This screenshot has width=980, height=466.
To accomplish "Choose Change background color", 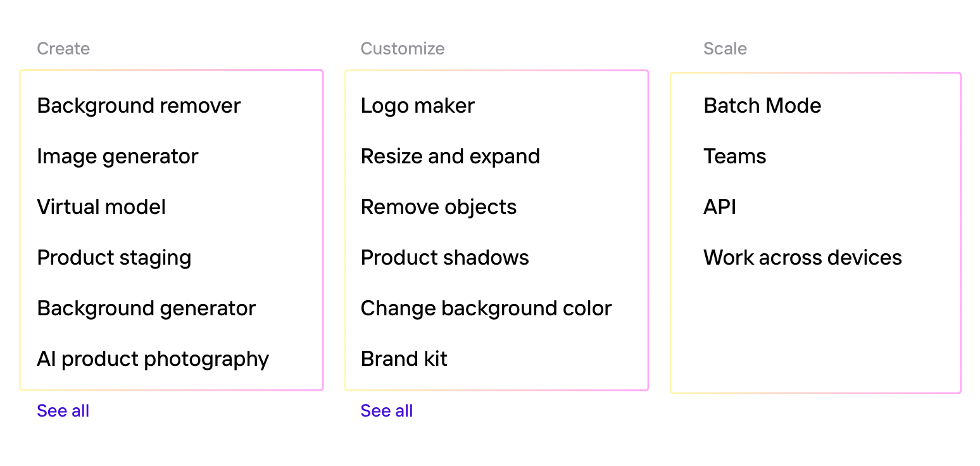I will coord(486,308).
